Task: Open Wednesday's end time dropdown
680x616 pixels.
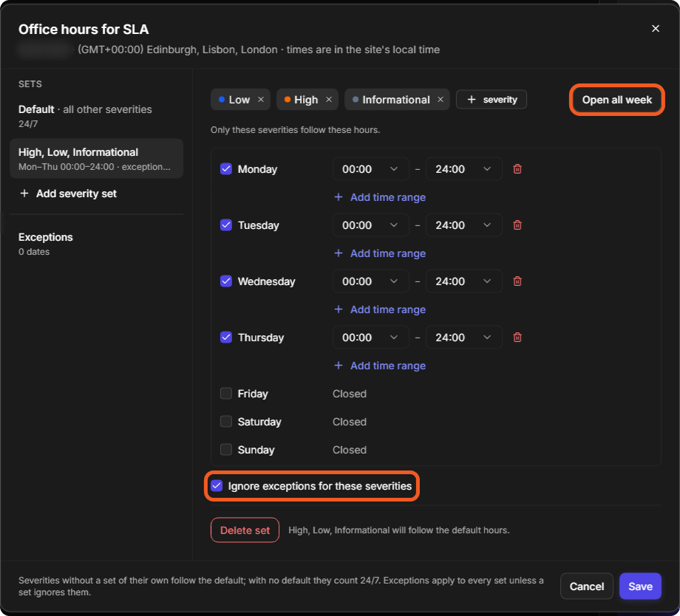Action: 463,281
